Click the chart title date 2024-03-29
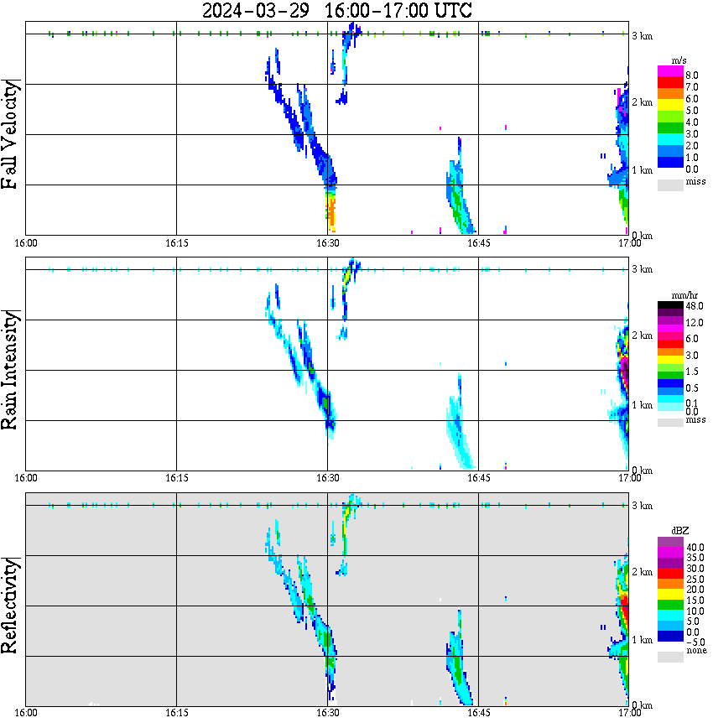Screen dimensions: 713x728 point(256,10)
